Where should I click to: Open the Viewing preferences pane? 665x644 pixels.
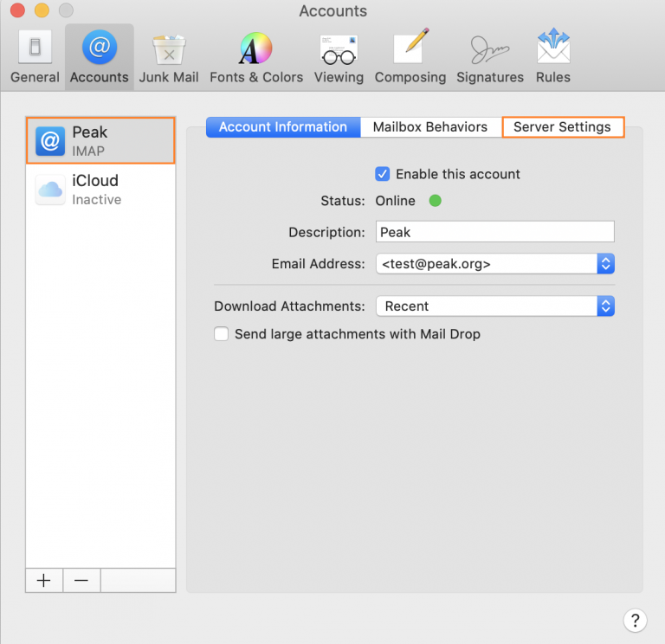(339, 58)
